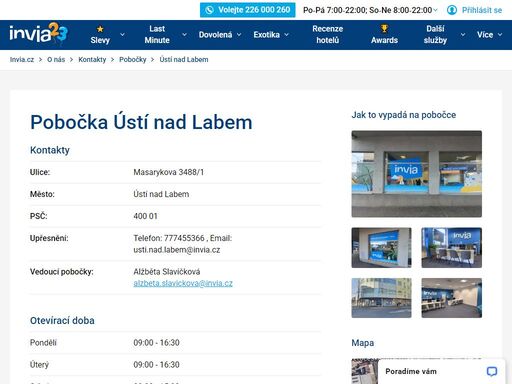The height and width of the screenshot is (384, 512).
Task: Open the Více menu item
Action: click(485, 35)
